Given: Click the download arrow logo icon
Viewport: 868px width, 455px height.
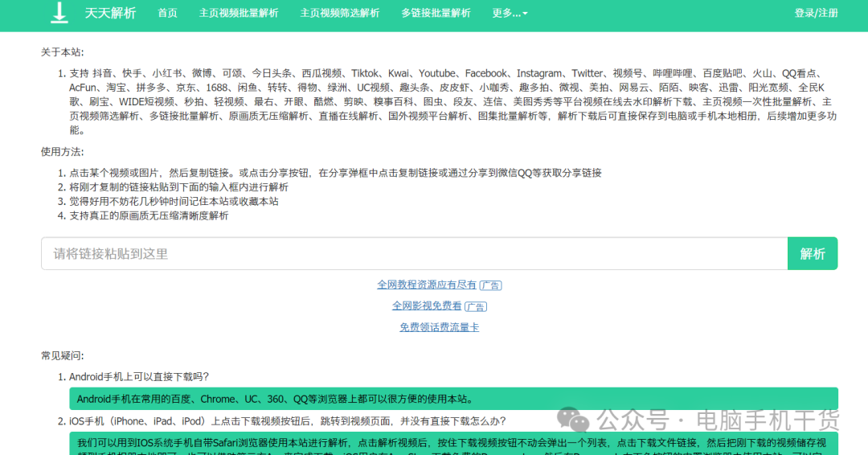Looking at the screenshot, I should 59,13.
